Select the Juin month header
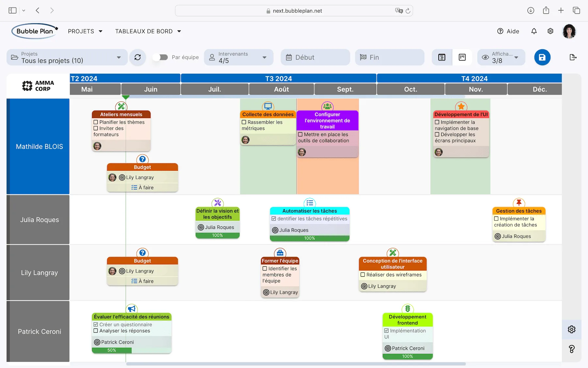This screenshot has width=588, height=368. point(151,89)
